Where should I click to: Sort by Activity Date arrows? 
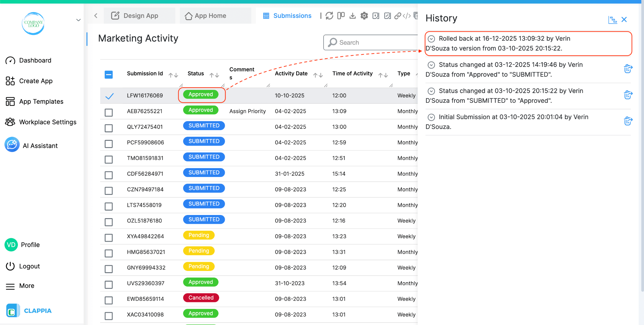[x=318, y=75]
